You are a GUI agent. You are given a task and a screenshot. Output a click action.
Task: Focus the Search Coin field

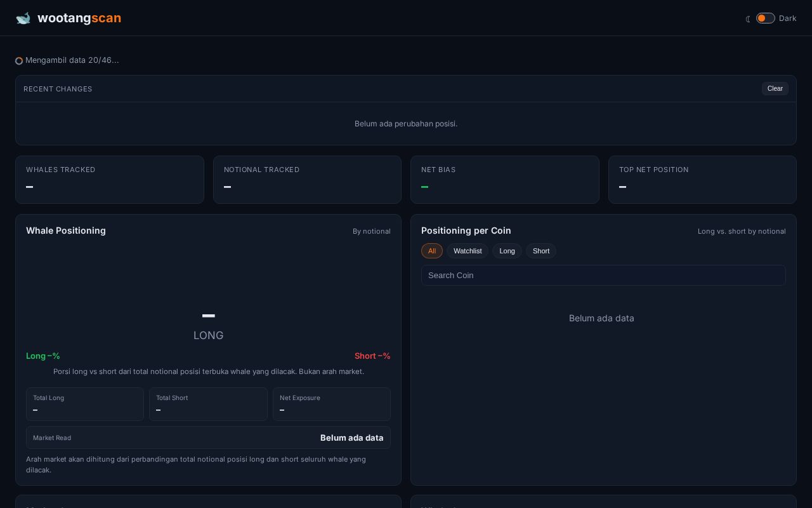[603, 276]
